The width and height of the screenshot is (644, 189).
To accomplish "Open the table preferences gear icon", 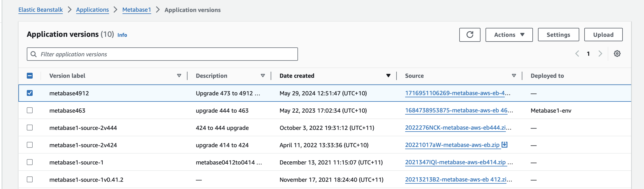I will tap(617, 54).
